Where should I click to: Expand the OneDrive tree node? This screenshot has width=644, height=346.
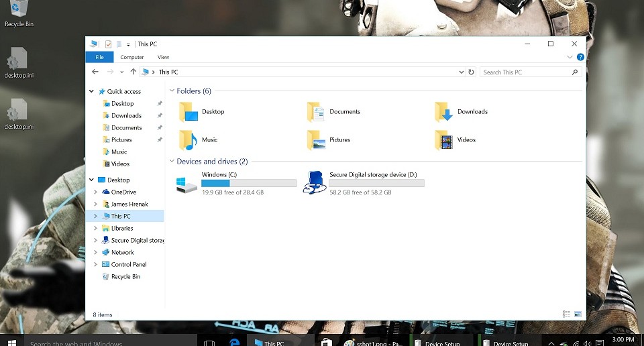[x=95, y=192]
